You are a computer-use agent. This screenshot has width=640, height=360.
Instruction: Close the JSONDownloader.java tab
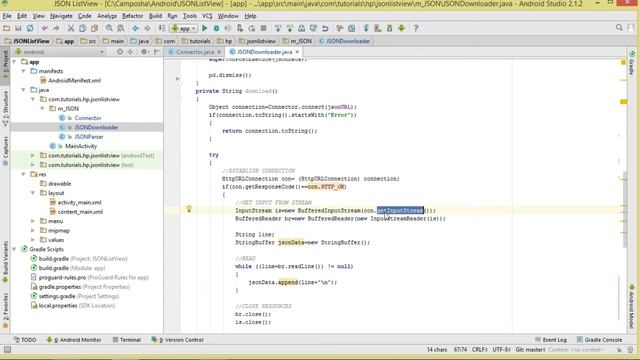297,52
